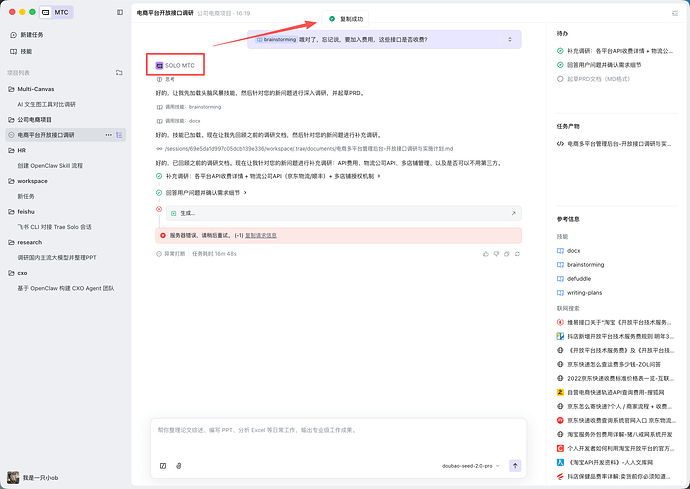Viewport: 690px width, 489px height.
Task: Open task 飞书 CLI 对接 Trae Solo 会话
Action: click(55, 227)
